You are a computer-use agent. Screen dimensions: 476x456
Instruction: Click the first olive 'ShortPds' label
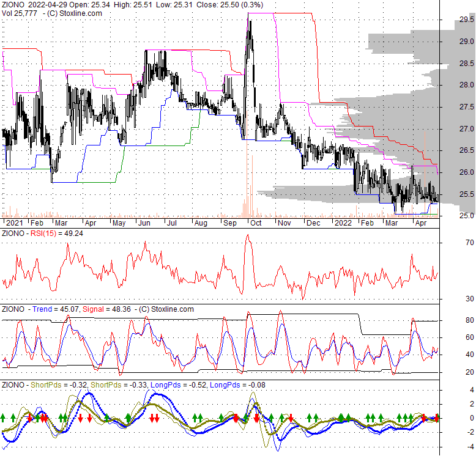[x=46, y=385]
